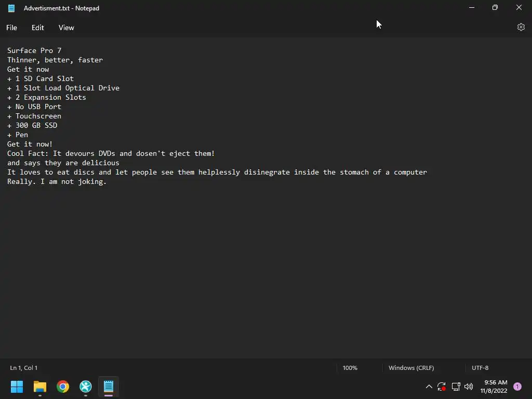The width and height of the screenshot is (532, 399).
Task: Open the Windows Start menu
Action: [17, 387]
